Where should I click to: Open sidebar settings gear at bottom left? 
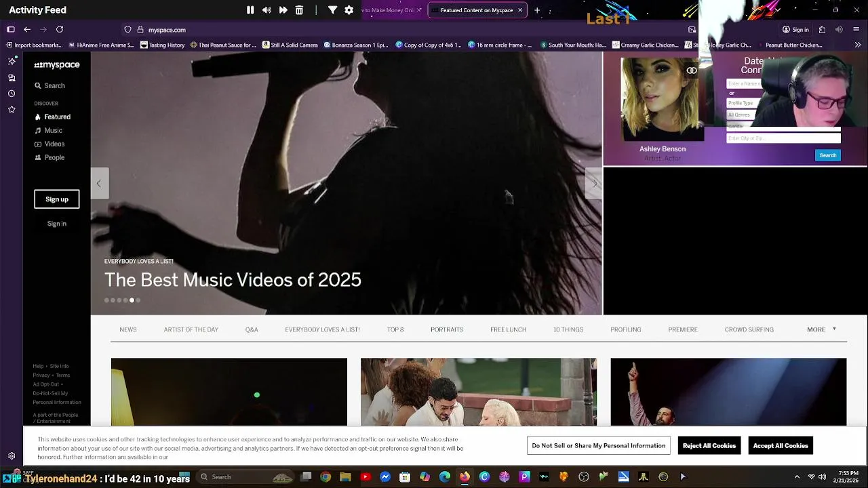pyautogui.click(x=12, y=456)
